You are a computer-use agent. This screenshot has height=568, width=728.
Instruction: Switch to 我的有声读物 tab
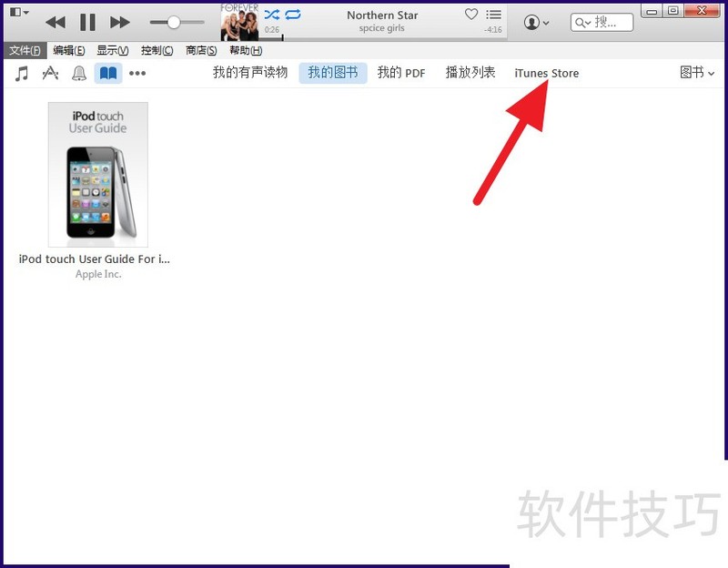point(250,73)
